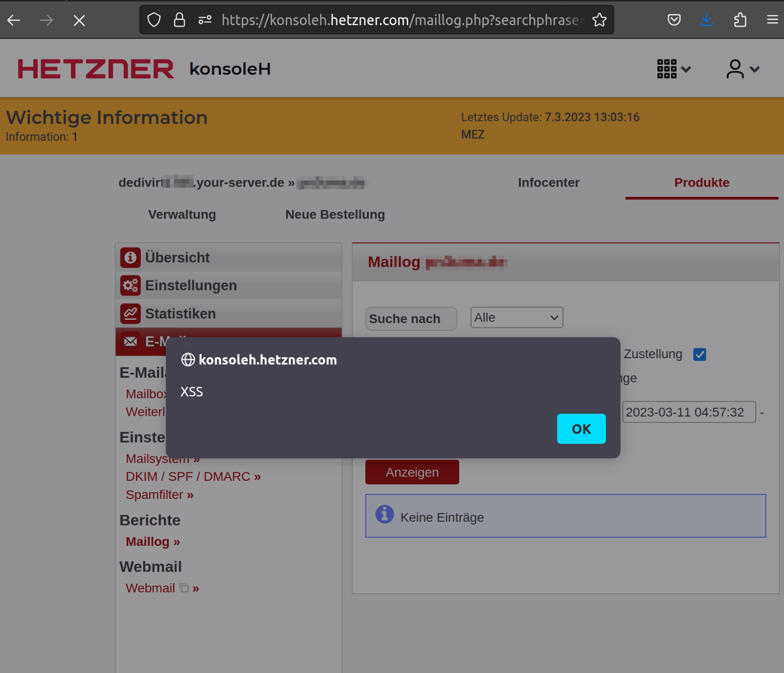This screenshot has height=673, width=784.
Task: Open Statistiken in the sidebar
Action: [x=180, y=314]
